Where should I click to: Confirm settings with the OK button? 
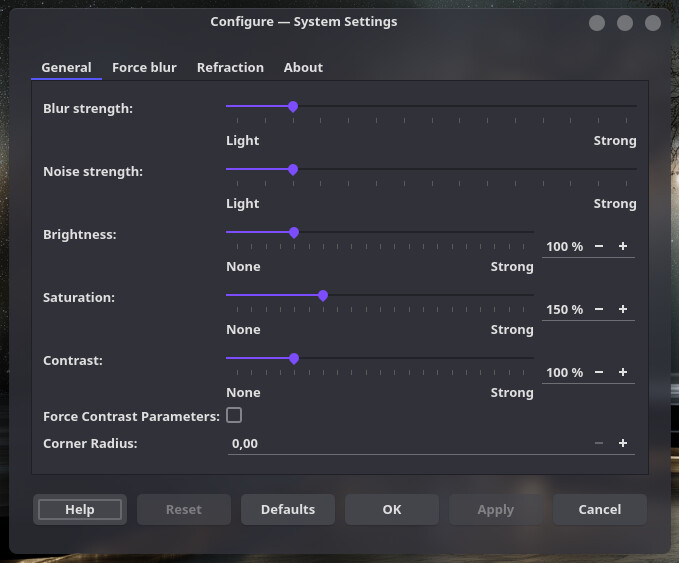392,509
